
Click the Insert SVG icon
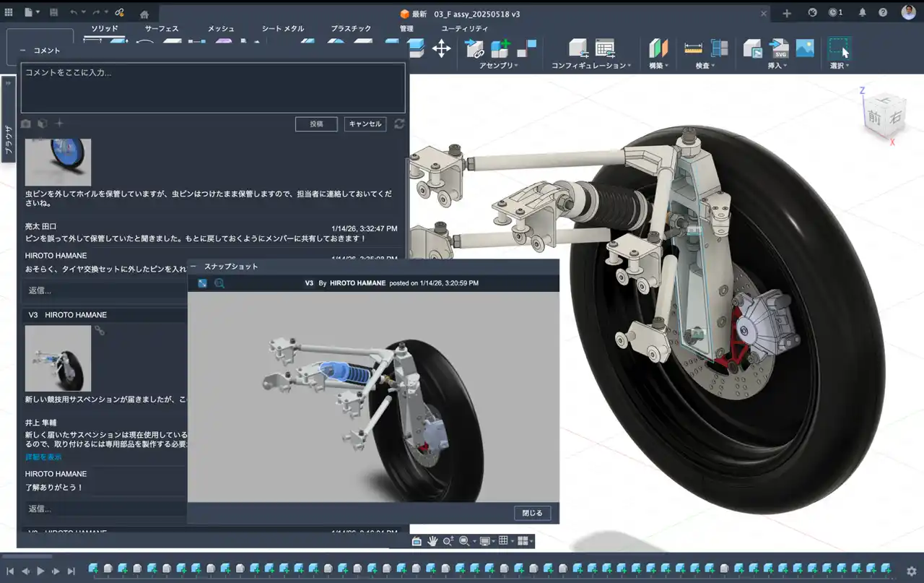coord(780,48)
